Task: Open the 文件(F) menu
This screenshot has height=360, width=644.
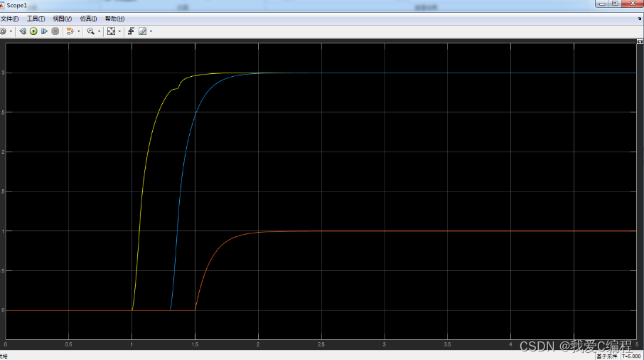Action: (x=9, y=19)
